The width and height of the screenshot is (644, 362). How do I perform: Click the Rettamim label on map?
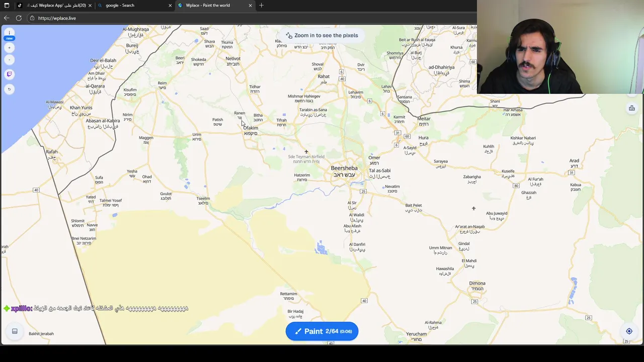point(288,296)
